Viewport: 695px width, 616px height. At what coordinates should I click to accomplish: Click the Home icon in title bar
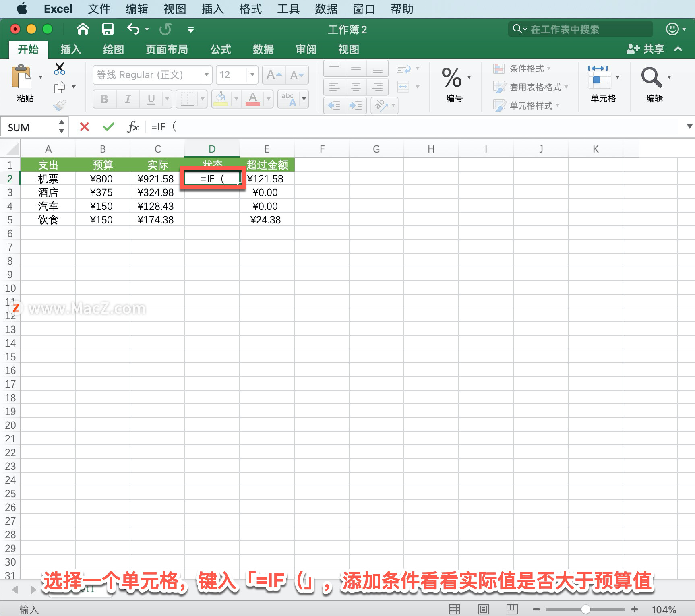pos(83,29)
